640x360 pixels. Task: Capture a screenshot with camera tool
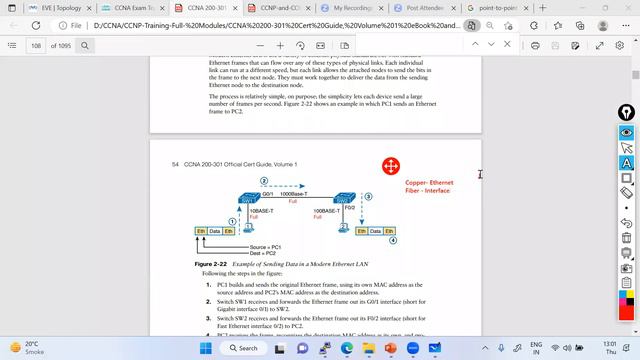tap(626, 268)
